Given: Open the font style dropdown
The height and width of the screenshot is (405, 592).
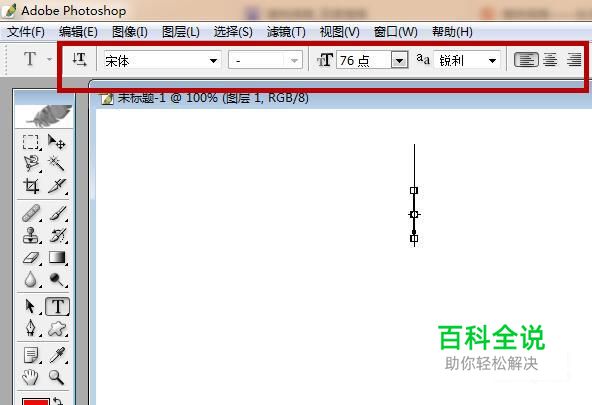Looking at the screenshot, I should coord(265,60).
